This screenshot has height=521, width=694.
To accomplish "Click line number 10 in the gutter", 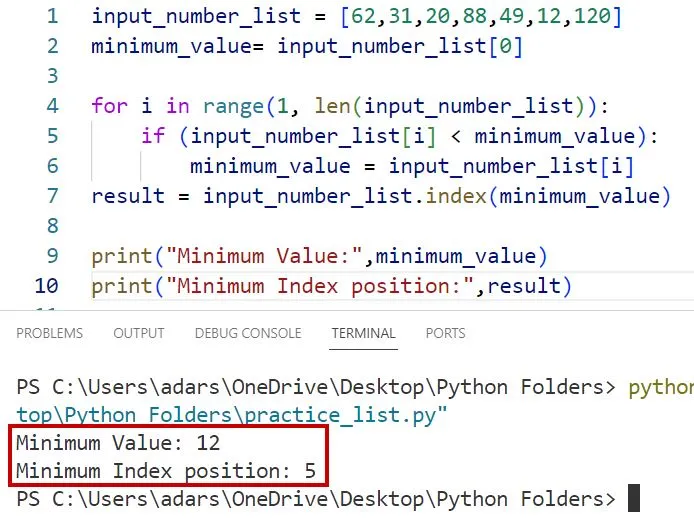I will point(47,287).
